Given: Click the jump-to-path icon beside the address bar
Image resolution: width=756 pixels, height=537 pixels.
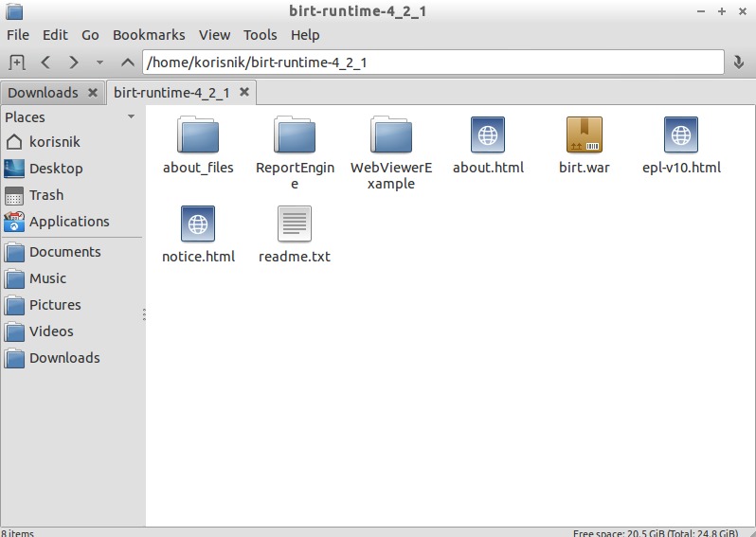Looking at the screenshot, I should click(738, 63).
